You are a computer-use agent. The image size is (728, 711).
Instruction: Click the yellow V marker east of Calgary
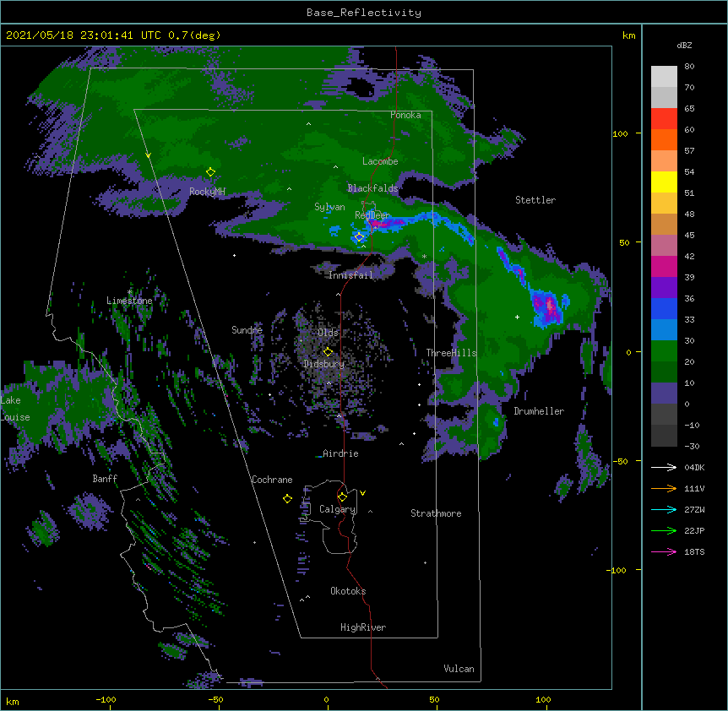[362, 493]
